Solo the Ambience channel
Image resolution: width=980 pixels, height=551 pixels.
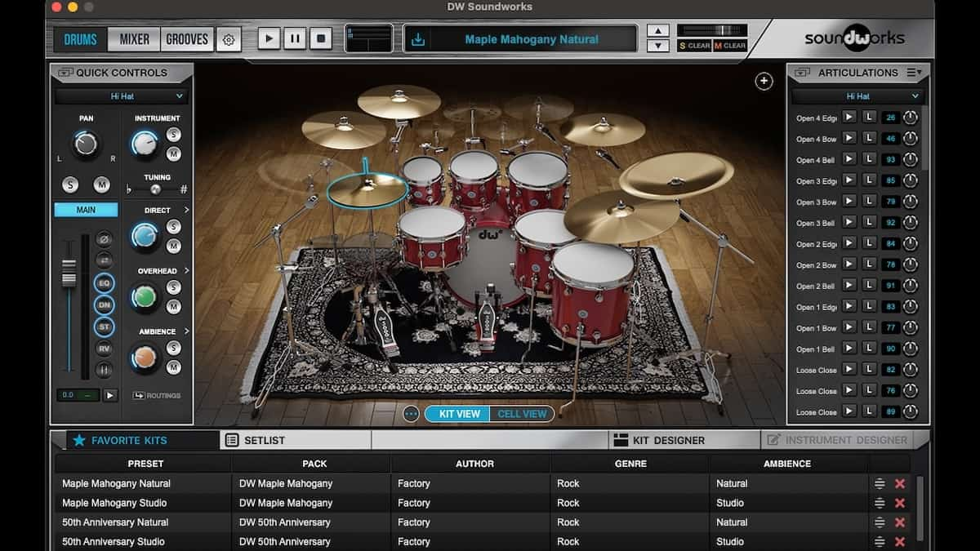pos(173,348)
